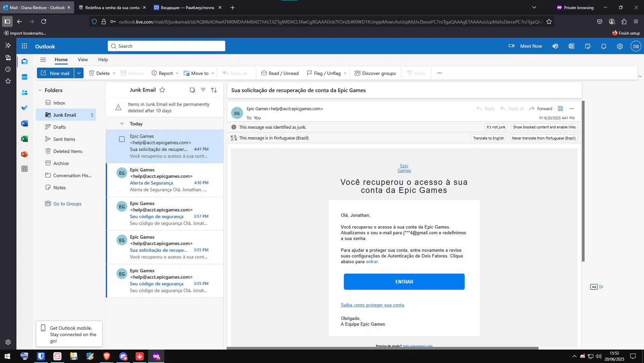
Task: Open Brave browser from the taskbar
Action: (x=107, y=356)
